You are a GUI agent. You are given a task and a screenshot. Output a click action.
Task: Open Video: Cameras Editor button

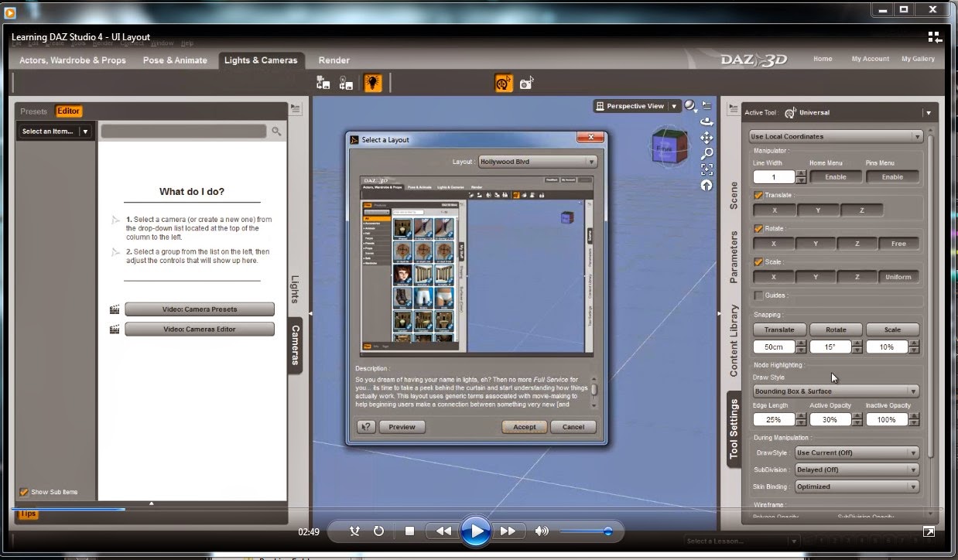coord(200,330)
